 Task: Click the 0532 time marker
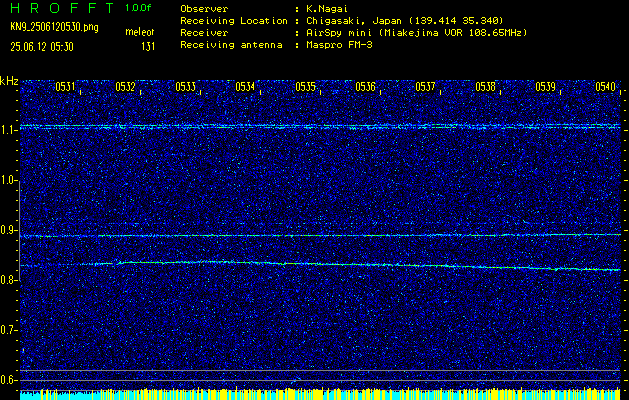125,87
